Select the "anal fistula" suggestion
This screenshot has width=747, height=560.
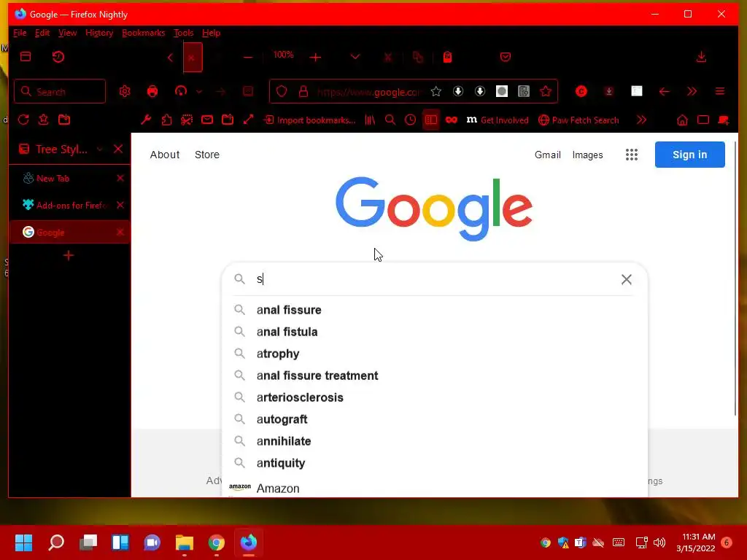tap(433, 332)
